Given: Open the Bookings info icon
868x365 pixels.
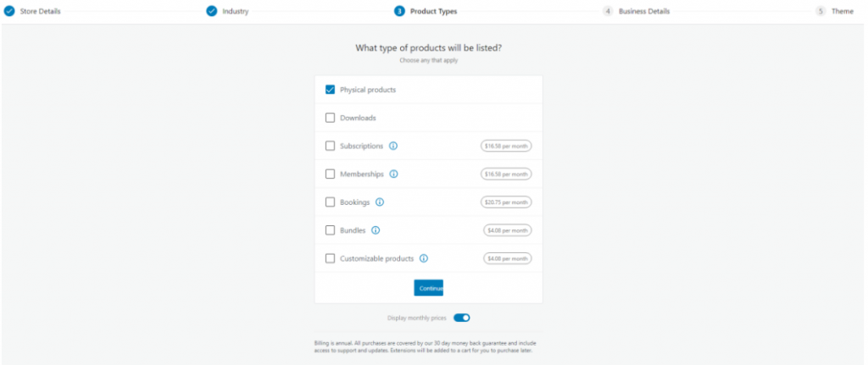Looking at the screenshot, I should [x=380, y=202].
